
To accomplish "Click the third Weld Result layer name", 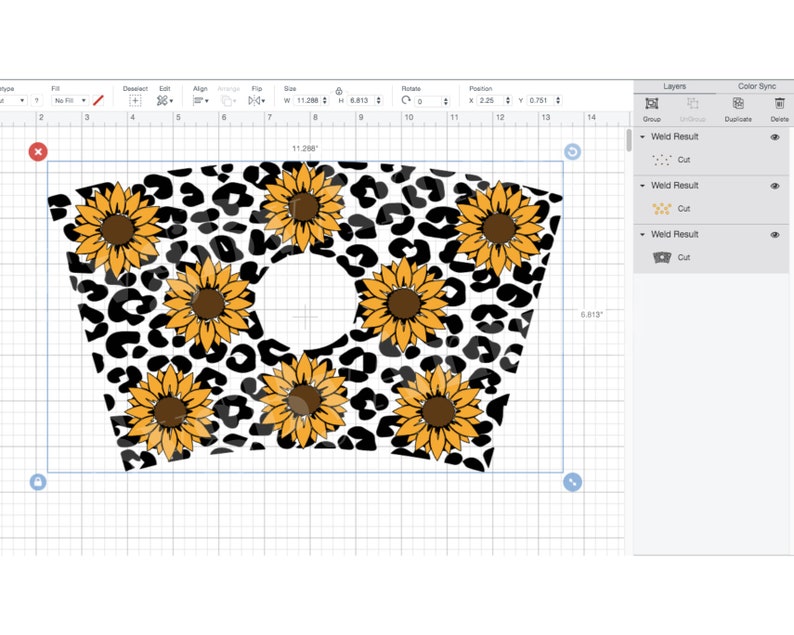I will point(674,234).
